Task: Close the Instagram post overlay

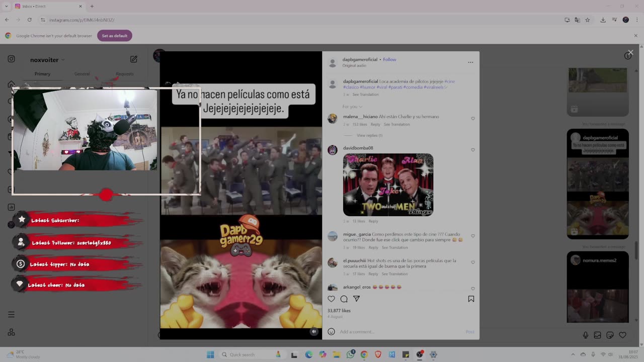Action: [x=630, y=52]
